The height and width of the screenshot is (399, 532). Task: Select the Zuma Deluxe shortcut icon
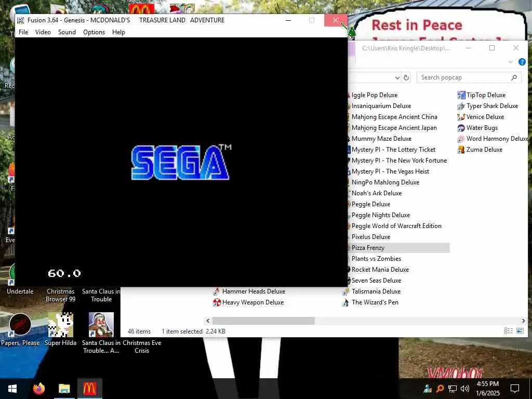point(461,150)
